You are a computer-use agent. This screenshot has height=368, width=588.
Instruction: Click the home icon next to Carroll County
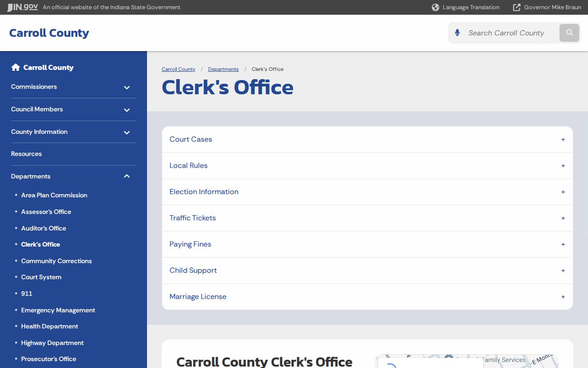tap(16, 67)
